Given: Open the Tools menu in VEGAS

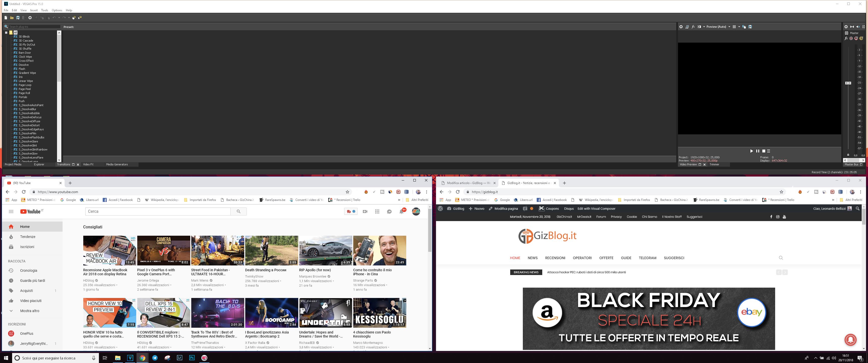Looking at the screenshot, I should [x=44, y=10].
